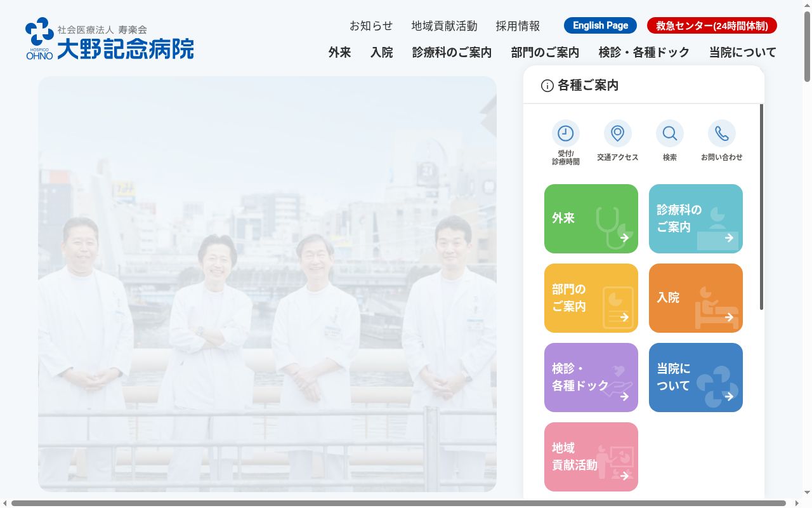
Task: Switch to the English Page
Action: click(600, 25)
